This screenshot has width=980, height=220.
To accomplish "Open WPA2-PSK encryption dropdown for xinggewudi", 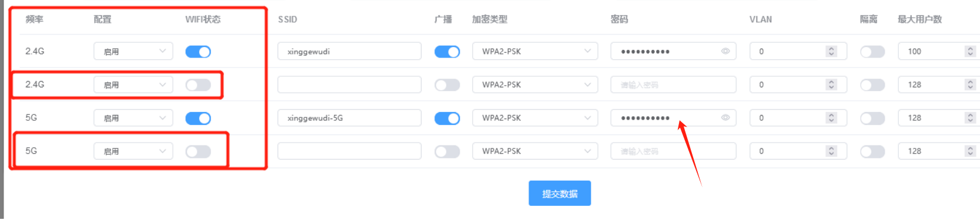I will click(x=535, y=51).
